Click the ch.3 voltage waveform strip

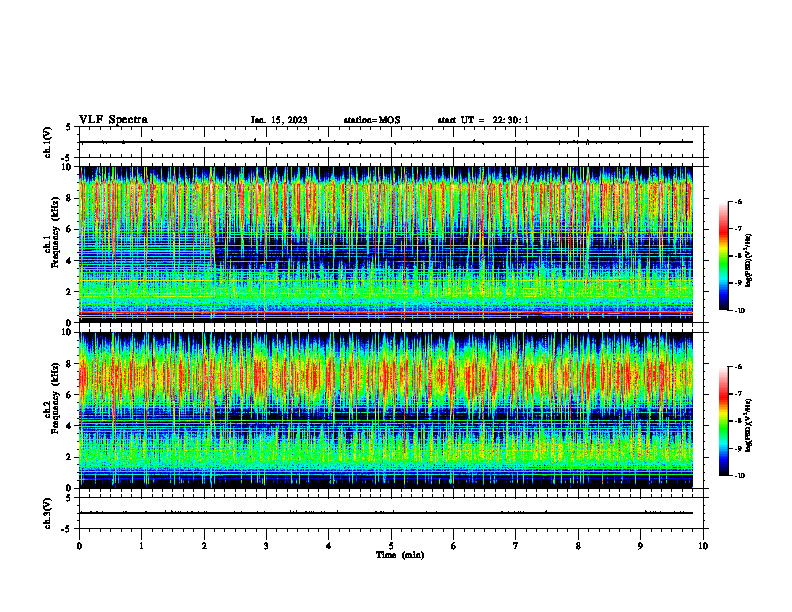tap(391, 513)
